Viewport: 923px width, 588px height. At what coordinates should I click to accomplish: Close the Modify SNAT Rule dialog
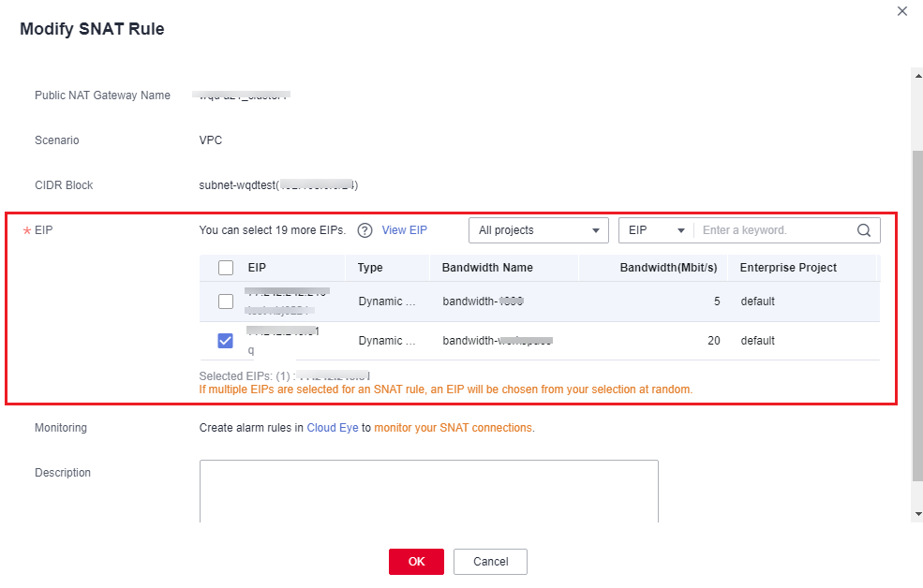(902, 11)
